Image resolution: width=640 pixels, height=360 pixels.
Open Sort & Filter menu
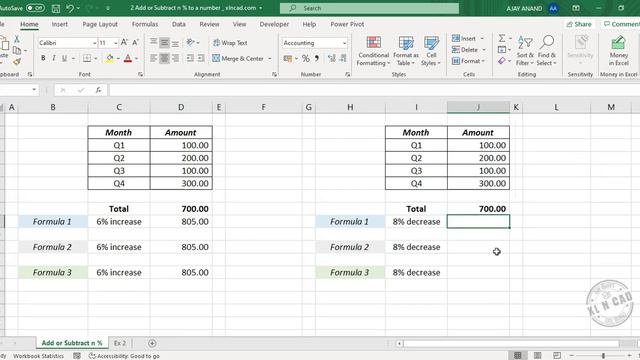pyautogui.click(x=525, y=51)
